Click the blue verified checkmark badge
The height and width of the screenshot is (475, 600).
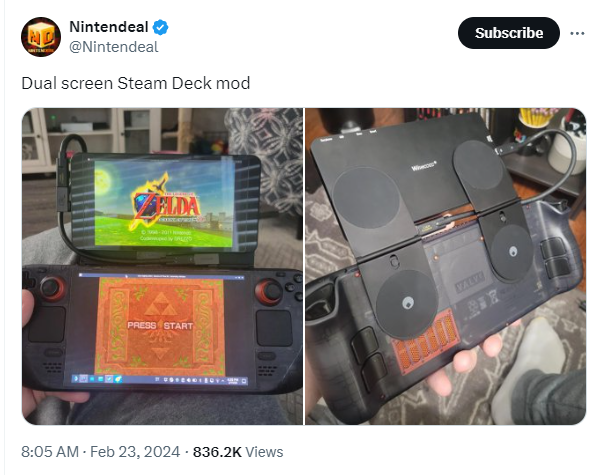(160, 27)
